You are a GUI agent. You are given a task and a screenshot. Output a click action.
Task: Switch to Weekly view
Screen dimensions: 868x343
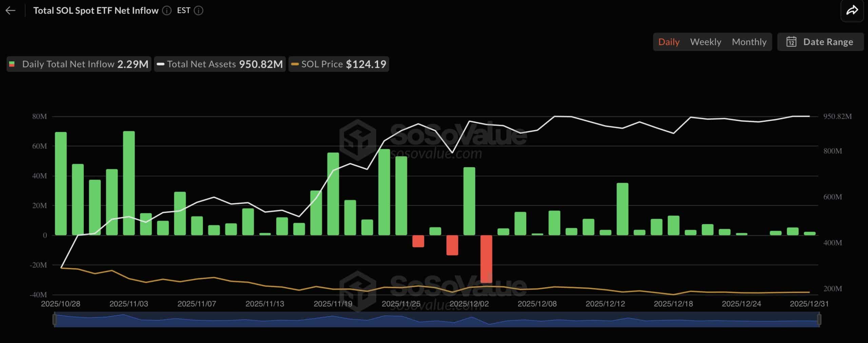point(705,42)
